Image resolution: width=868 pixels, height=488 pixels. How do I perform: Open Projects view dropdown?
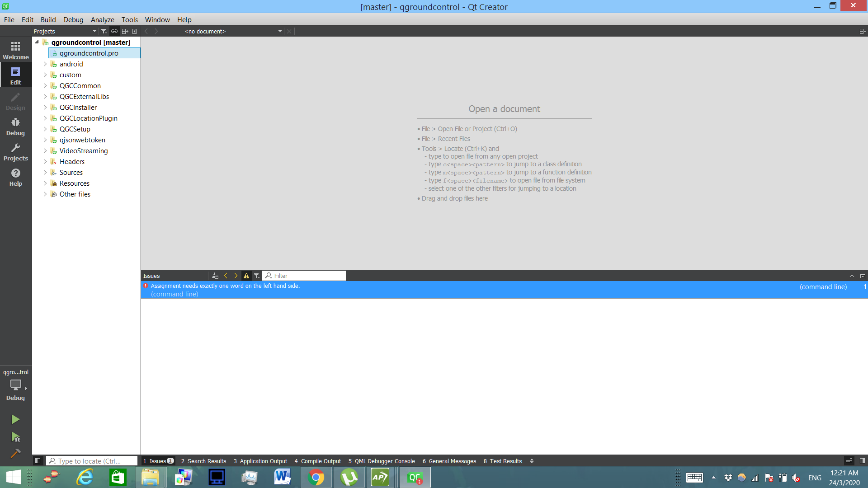tap(65, 31)
